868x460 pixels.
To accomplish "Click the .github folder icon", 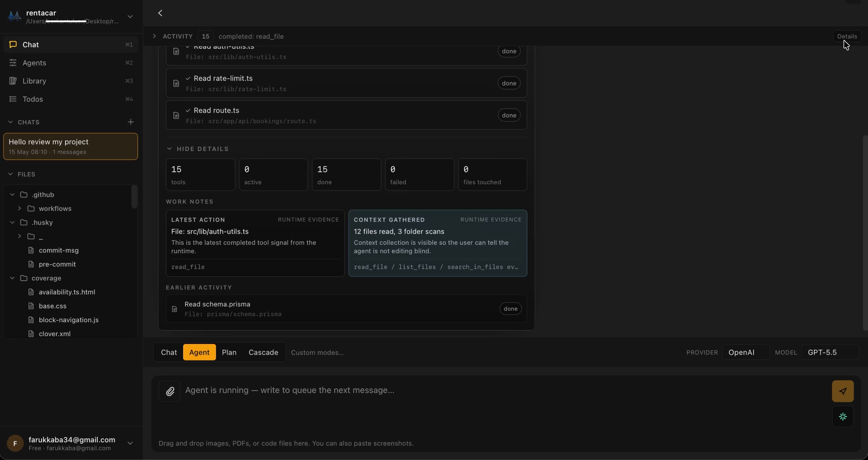I will coord(24,195).
